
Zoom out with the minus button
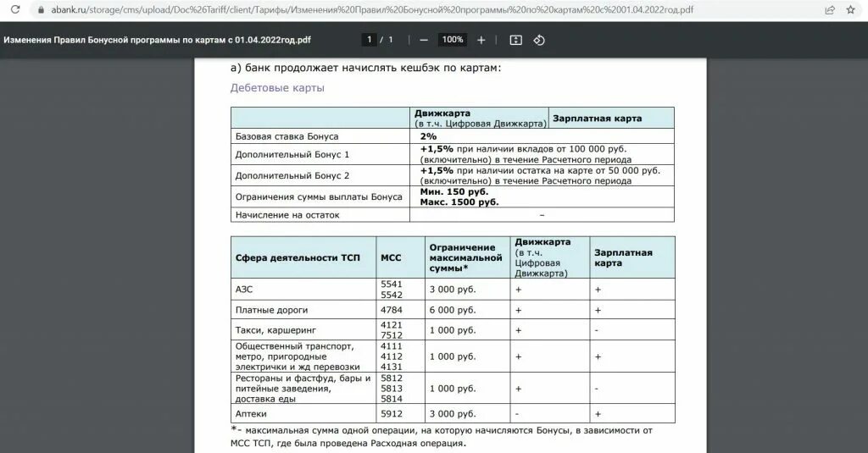[x=424, y=40]
